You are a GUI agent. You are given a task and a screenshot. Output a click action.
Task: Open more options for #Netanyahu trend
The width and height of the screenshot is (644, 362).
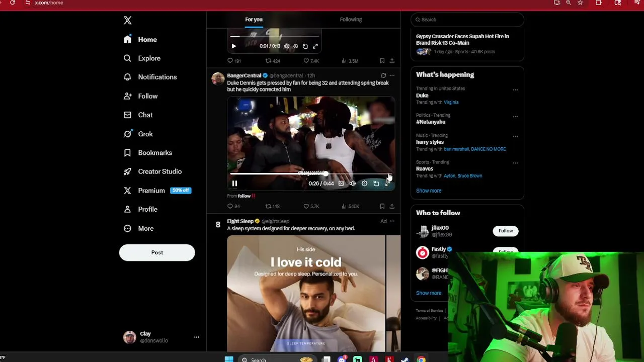[x=515, y=117]
